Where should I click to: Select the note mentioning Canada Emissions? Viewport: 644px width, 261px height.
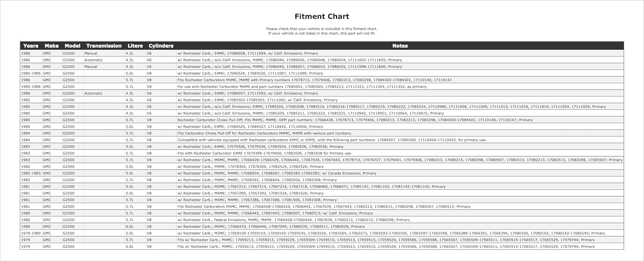(276, 173)
